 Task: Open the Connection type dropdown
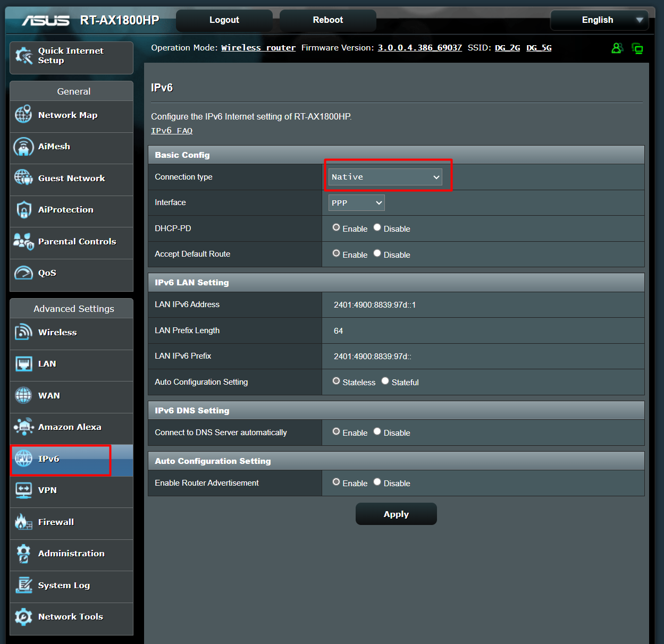(385, 177)
